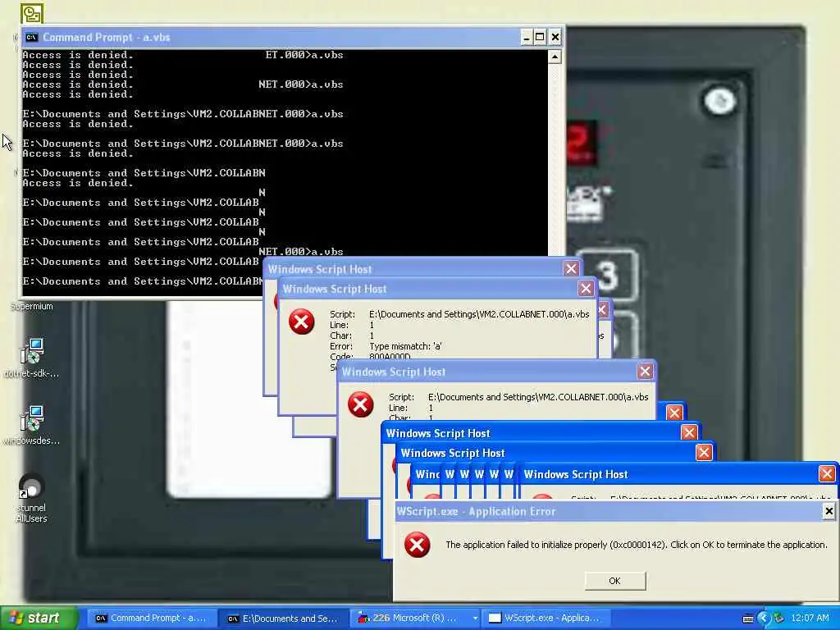840x630 pixels.
Task: Open the dotnet-sdk desktop icon
Action: tap(32, 358)
